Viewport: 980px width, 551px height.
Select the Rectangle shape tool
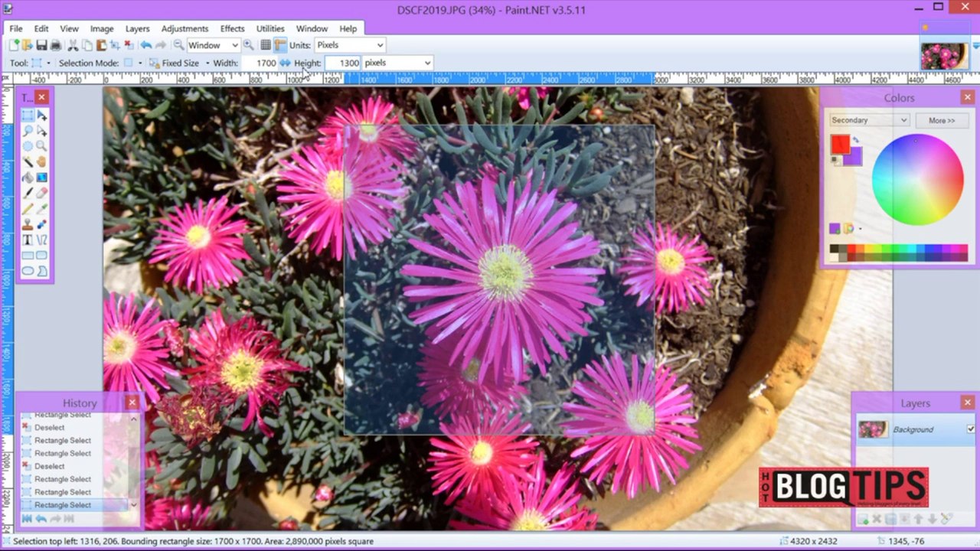[x=28, y=256]
